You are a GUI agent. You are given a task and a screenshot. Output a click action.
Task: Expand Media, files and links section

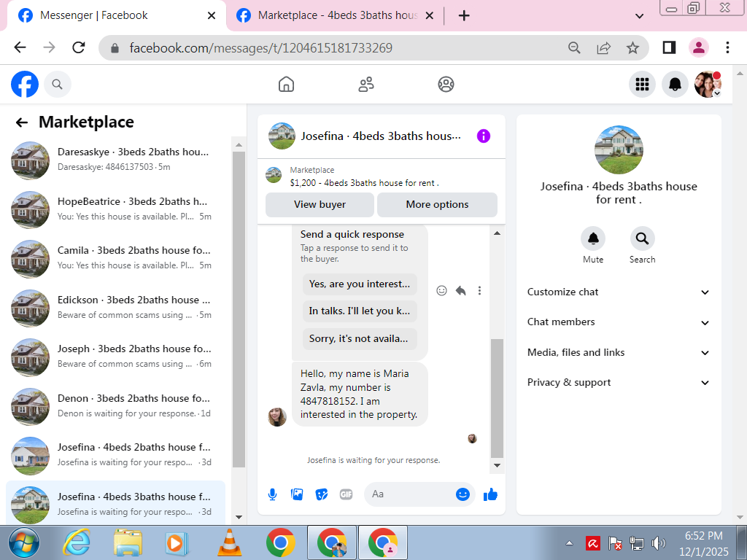618,353
